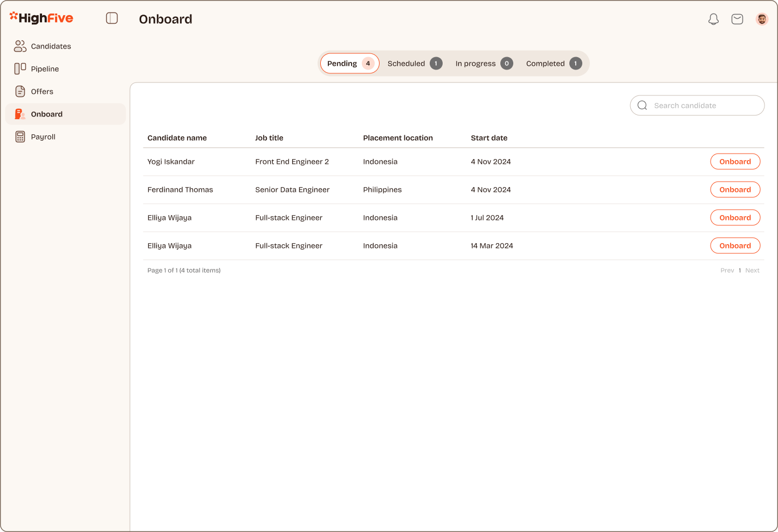The image size is (778, 532).
Task: Onboard Ferdinand Thomas
Action: tap(735, 190)
